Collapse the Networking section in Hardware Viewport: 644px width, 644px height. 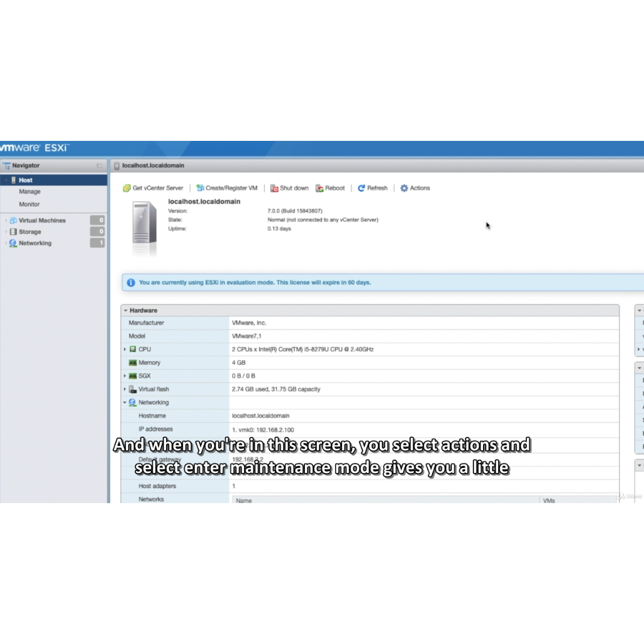(125, 402)
